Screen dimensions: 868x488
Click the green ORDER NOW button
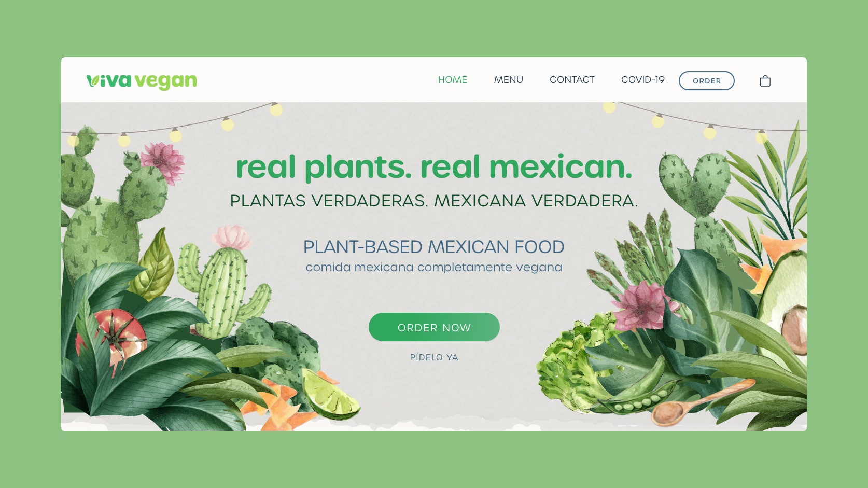point(434,327)
